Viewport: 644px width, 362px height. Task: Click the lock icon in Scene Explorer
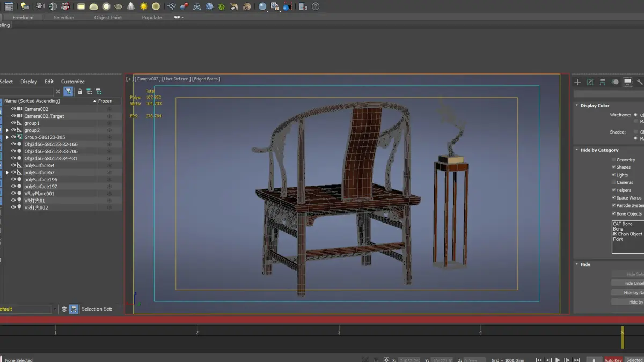(x=80, y=92)
